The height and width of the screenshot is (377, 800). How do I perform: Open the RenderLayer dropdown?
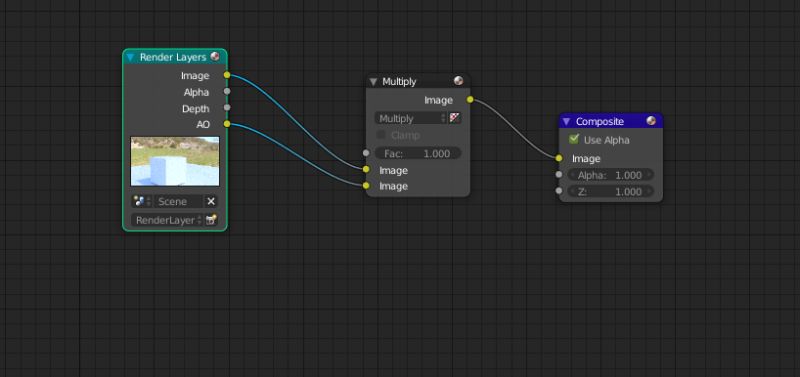(167, 220)
